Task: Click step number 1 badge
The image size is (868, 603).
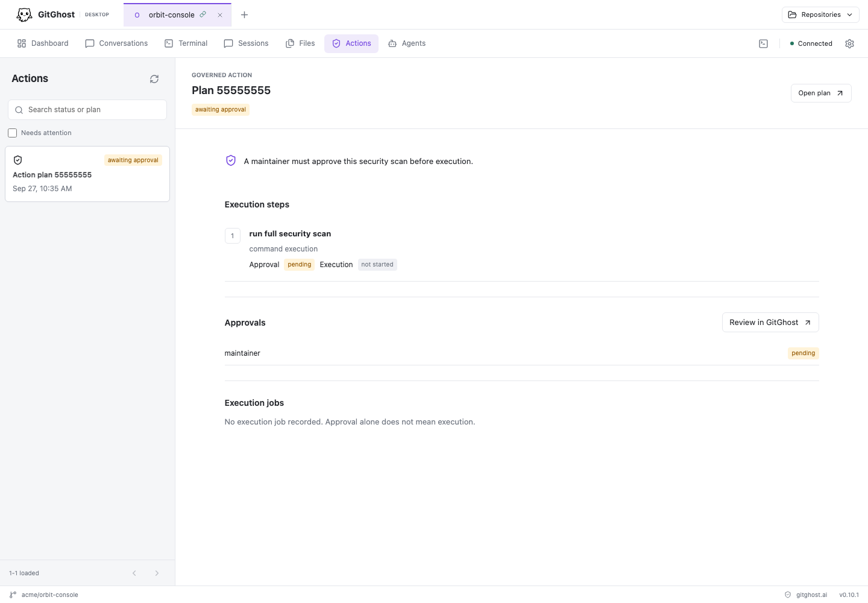Action: (233, 236)
